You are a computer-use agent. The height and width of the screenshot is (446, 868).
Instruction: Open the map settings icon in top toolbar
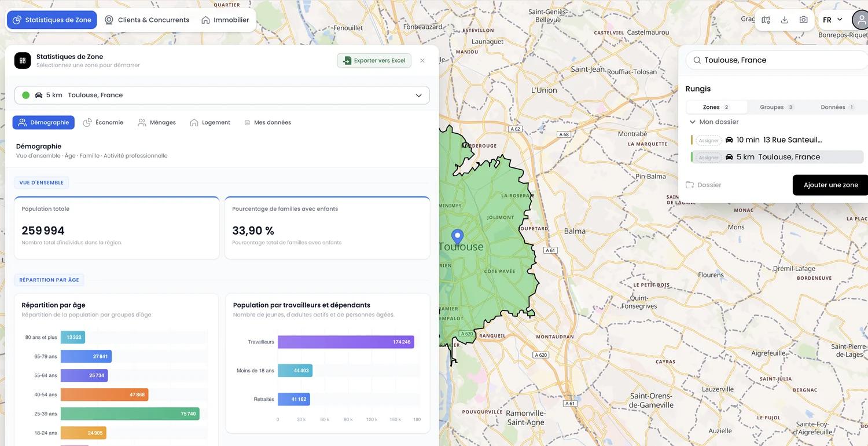(766, 20)
